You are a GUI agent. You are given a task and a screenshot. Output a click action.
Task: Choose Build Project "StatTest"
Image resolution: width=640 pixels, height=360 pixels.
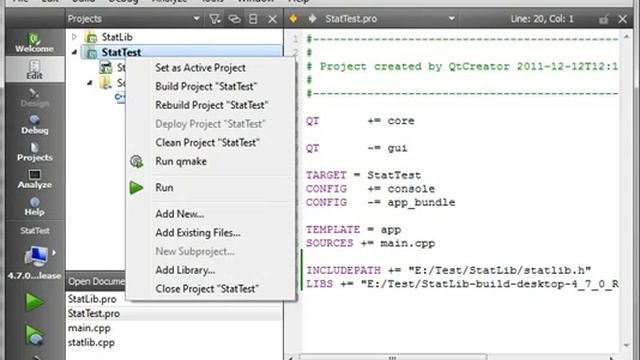click(x=206, y=87)
